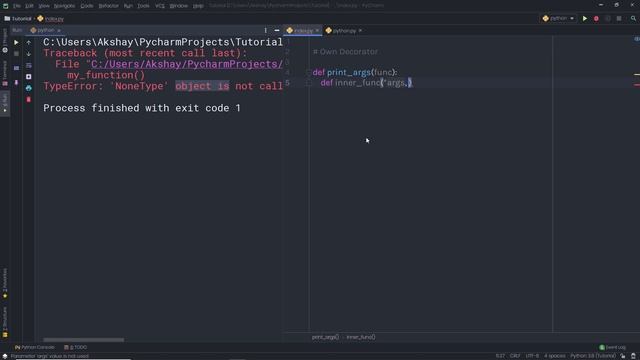Screen dimensions: 640x360
Task: Open the Favorites side tab
Action: pyautogui.click(x=5, y=283)
